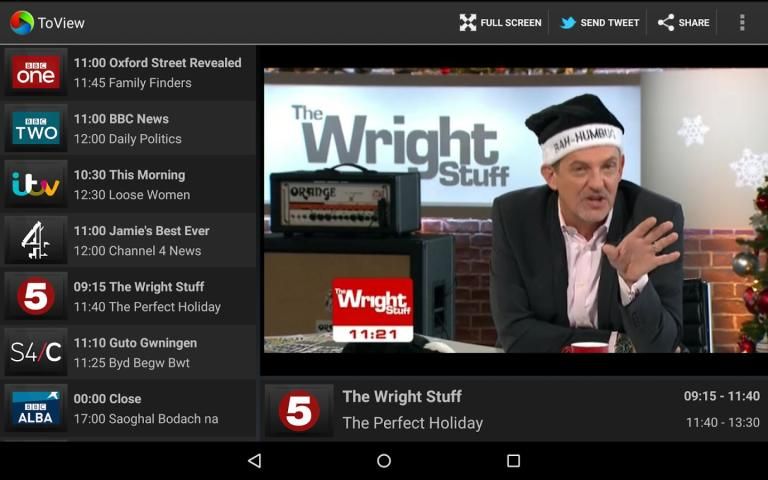Tap the BBC Alba channel icon

pyautogui.click(x=36, y=408)
